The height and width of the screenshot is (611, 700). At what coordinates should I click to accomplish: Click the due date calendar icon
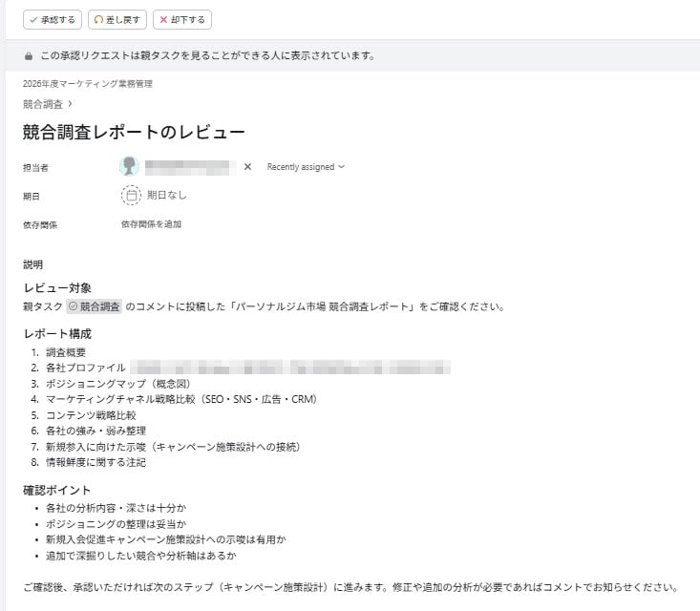131,196
